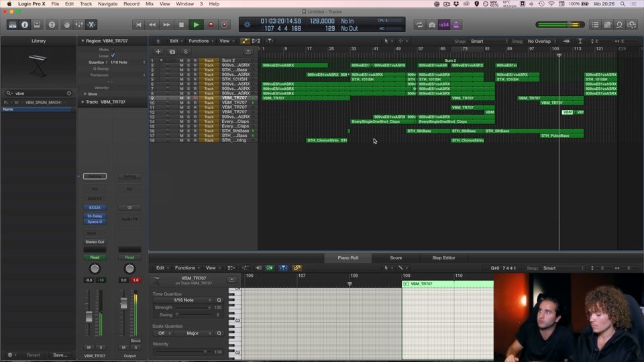Click the Space D effect slot

point(95,222)
